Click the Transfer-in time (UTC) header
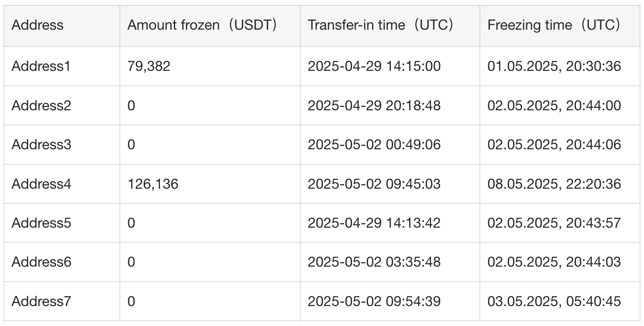The width and height of the screenshot is (644, 326). pos(383,25)
